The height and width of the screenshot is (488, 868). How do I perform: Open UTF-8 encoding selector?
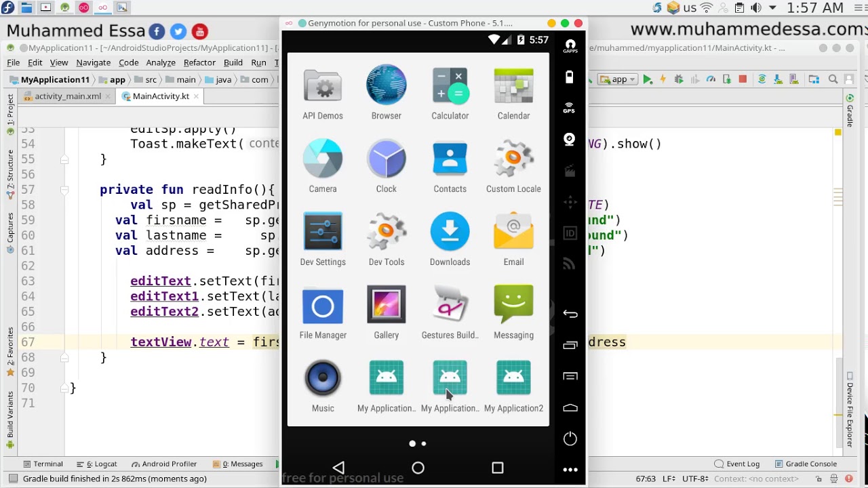pos(695,479)
